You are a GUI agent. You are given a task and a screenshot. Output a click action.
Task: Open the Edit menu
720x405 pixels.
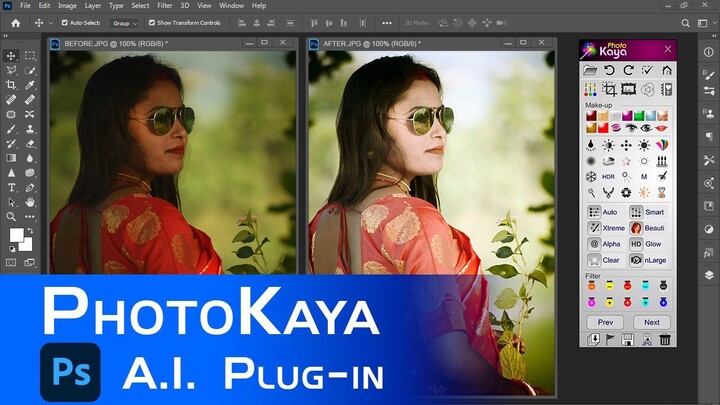(x=45, y=6)
